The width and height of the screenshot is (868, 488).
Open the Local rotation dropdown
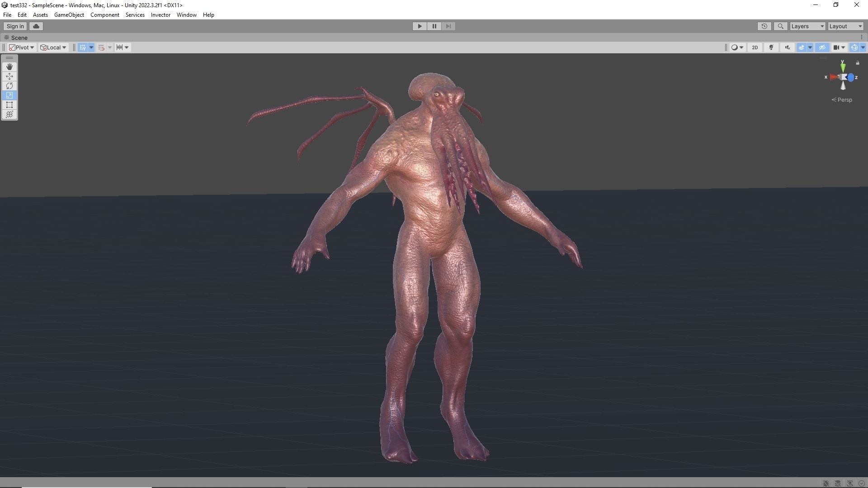pyautogui.click(x=53, y=47)
